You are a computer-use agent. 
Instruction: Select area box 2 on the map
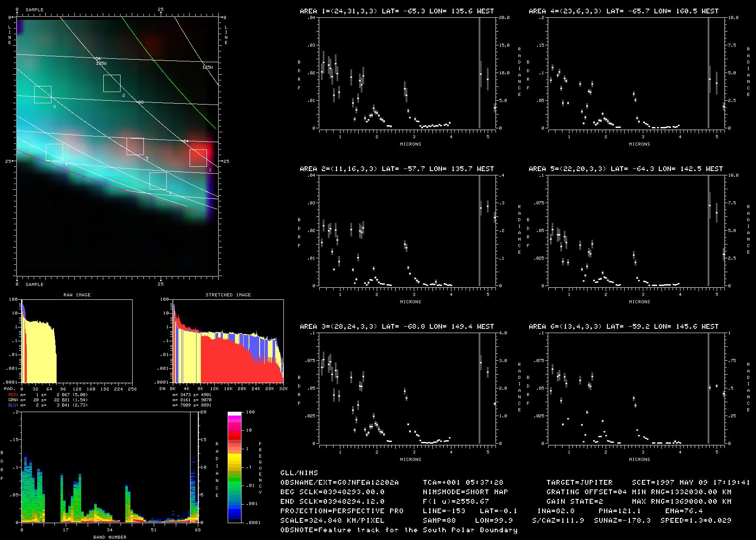(x=112, y=83)
